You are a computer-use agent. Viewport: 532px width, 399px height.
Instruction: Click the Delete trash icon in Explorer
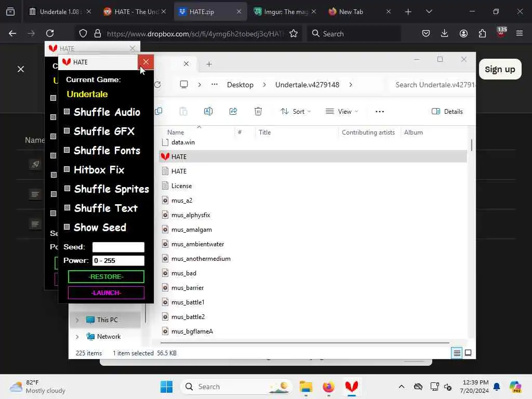(258, 111)
